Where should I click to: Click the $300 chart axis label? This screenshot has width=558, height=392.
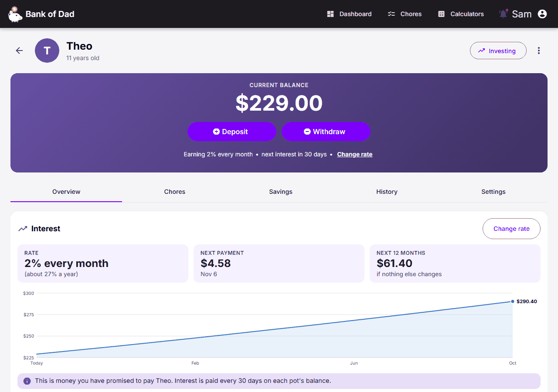[29, 293]
